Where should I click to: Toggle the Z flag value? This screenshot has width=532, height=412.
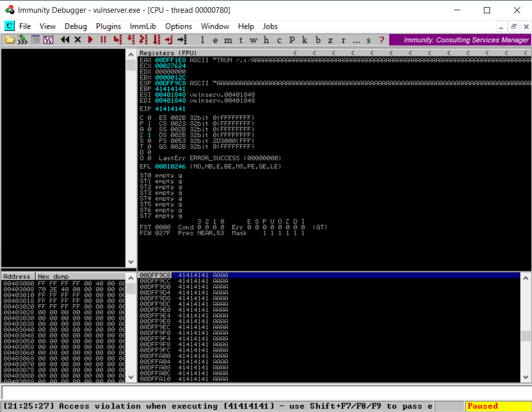(x=149, y=135)
